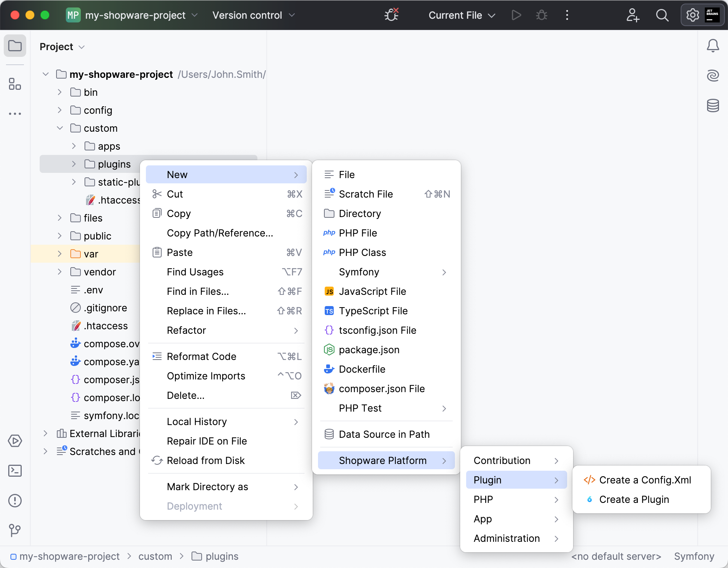
Task: Collapse the custom folder in project tree
Action: click(x=59, y=128)
